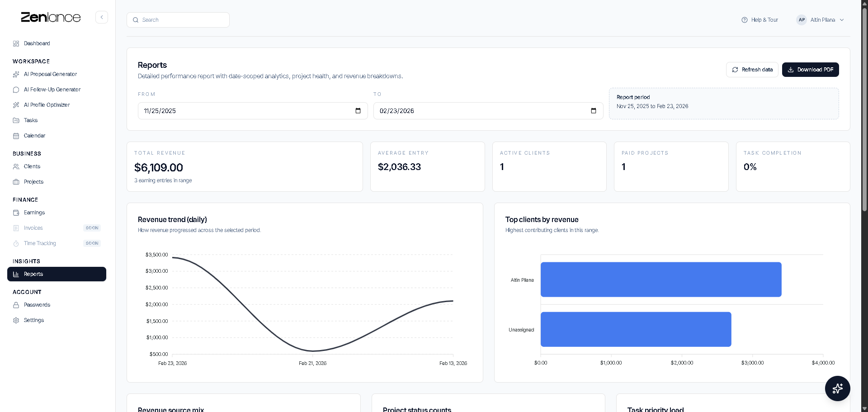Open the AI Proposal Generator

pyautogui.click(x=50, y=74)
